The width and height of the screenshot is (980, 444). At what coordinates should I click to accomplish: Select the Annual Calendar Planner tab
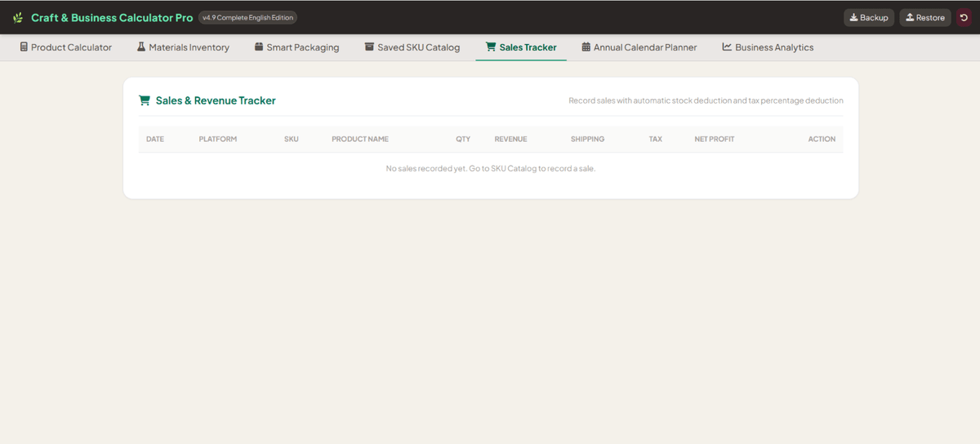click(639, 47)
